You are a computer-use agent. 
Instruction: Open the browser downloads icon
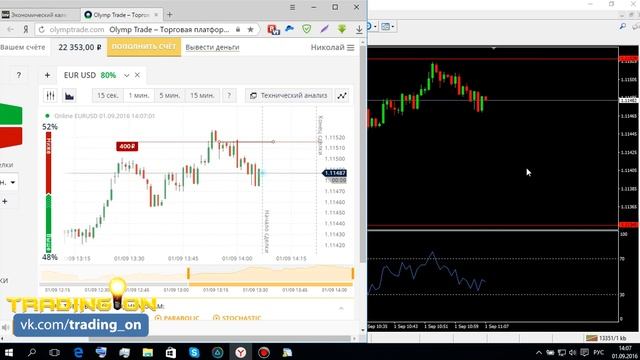click(359, 29)
